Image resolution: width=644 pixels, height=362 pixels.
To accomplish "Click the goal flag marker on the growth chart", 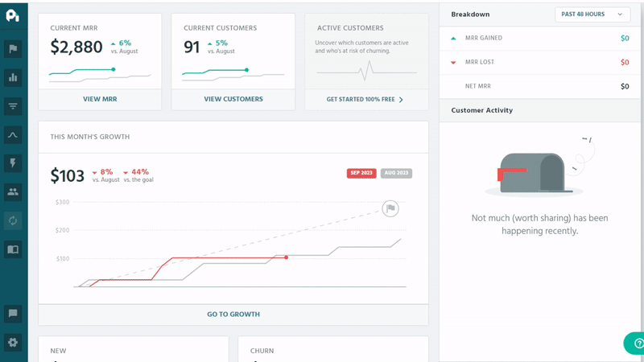I will pos(390,208).
